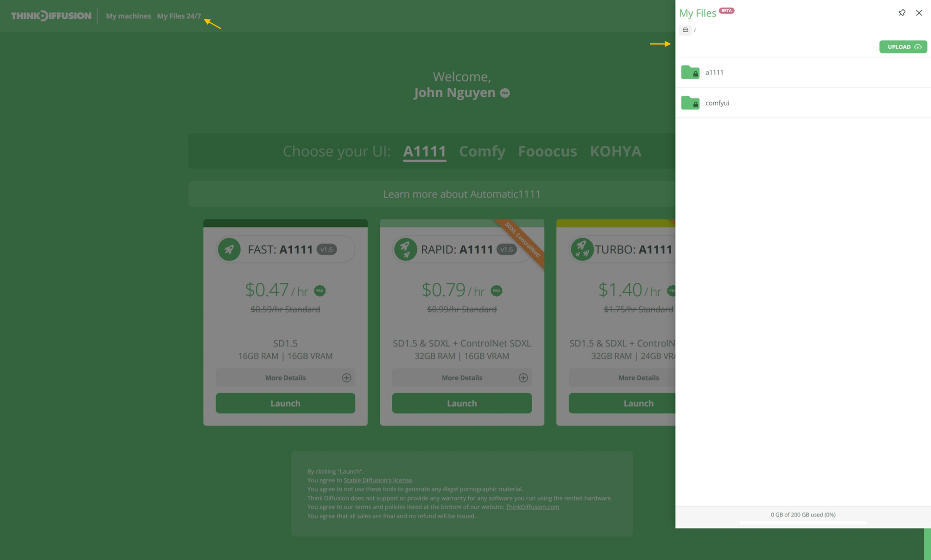Launch the RAPID A1111 machine

coord(462,403)
